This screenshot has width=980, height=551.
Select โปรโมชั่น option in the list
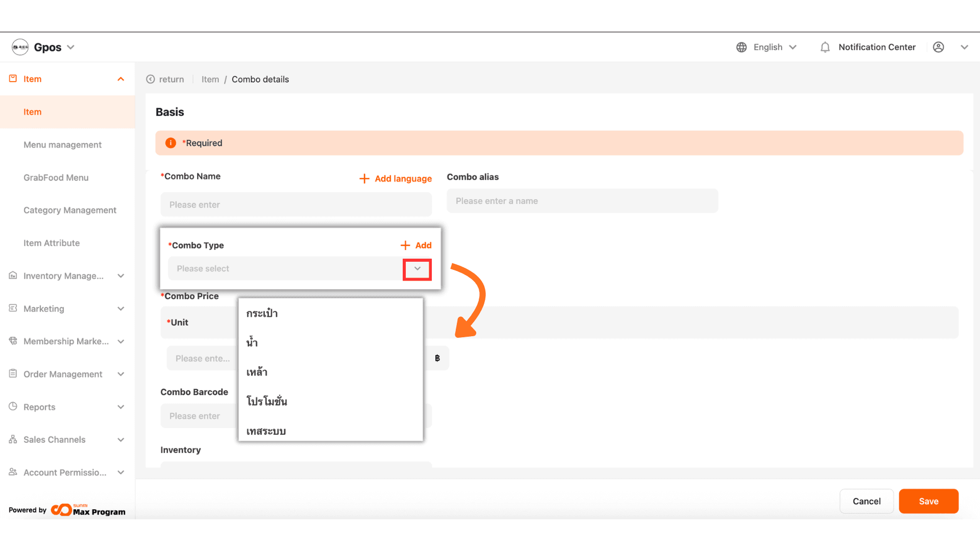point(266,402)
